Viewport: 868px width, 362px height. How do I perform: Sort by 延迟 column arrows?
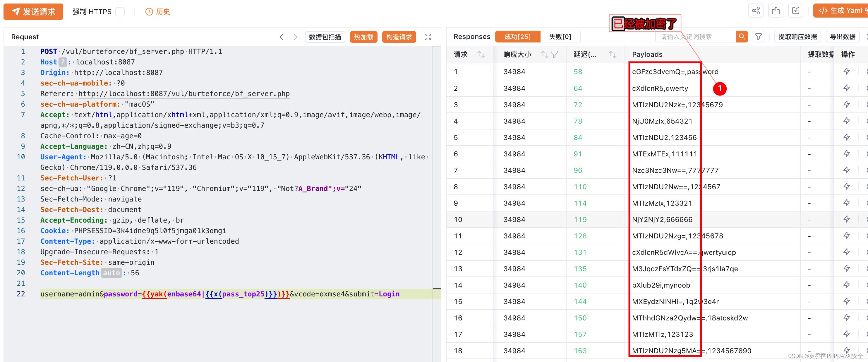click(613, 54)
